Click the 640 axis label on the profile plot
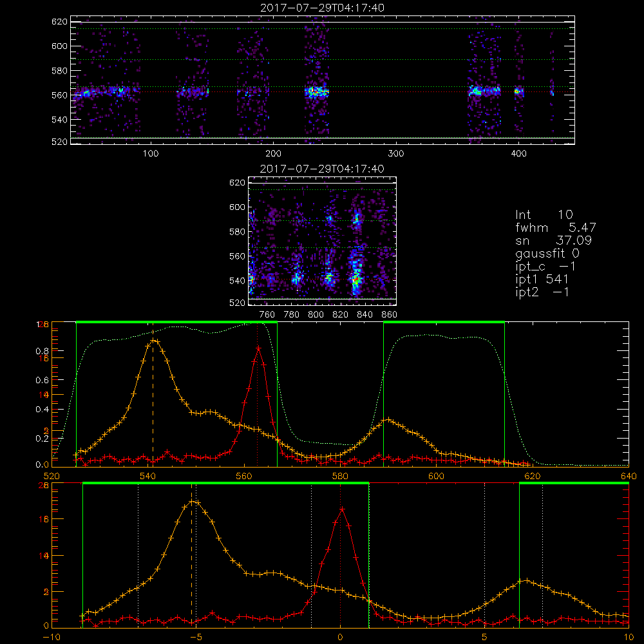644x644 pixels. click(629, 476)
